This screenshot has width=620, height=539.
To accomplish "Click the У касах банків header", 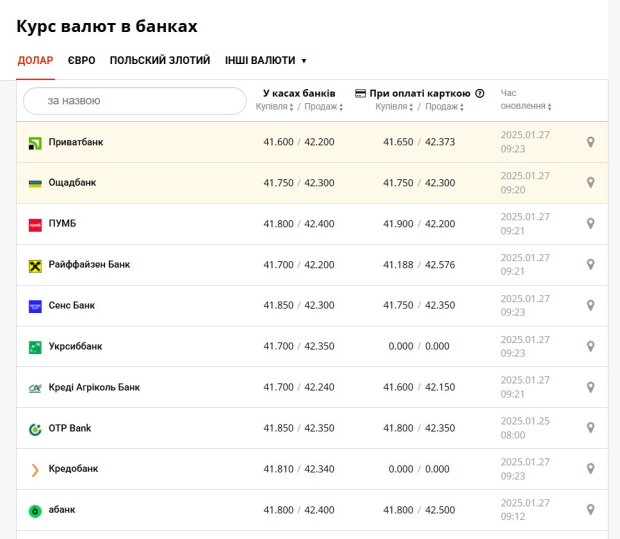I will click(x=299, y=93).
